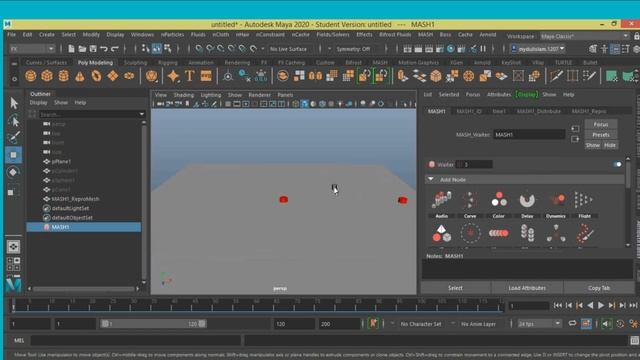Click the Load Attributes button
This screenshot has height=360, width=640.
pos(527,288)
